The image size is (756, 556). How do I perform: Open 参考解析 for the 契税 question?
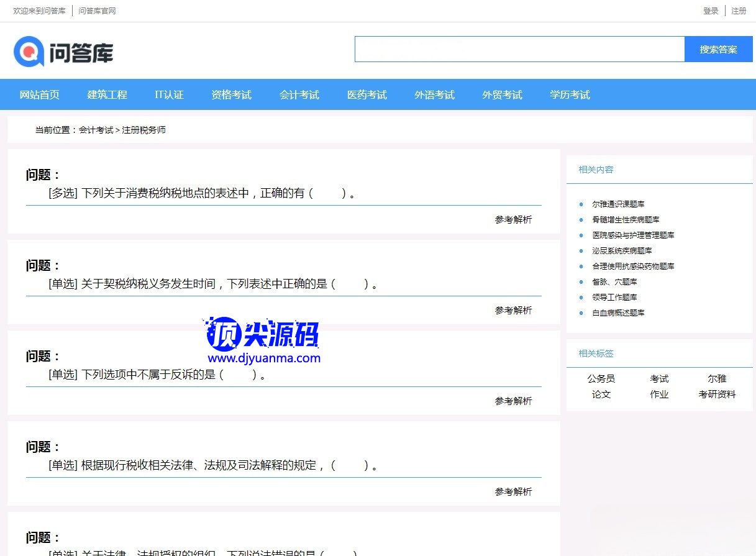(513, 311)
